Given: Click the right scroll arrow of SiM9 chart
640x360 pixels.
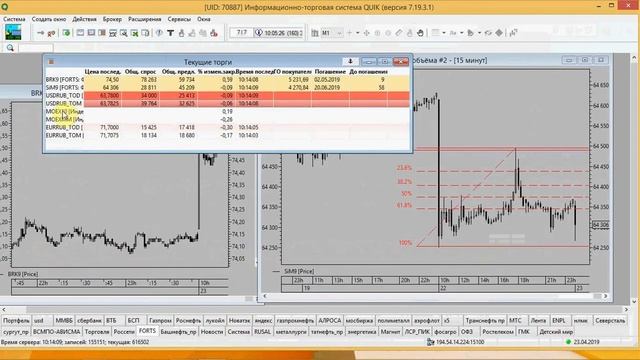Looking at the screenshot, I should pyautogui.click(x=605, y=296).
